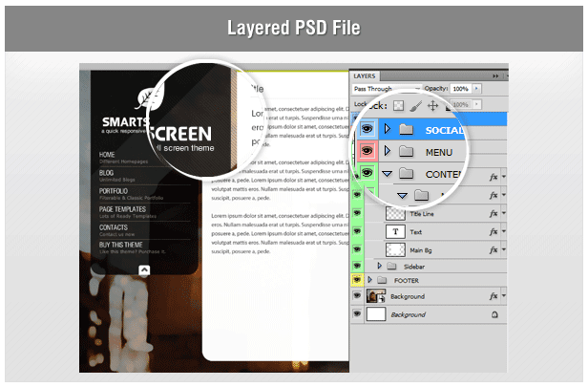Screen dimensions: 588x387
Task: Click the Title Line layer thumbnail
Action: coord(395,214)
